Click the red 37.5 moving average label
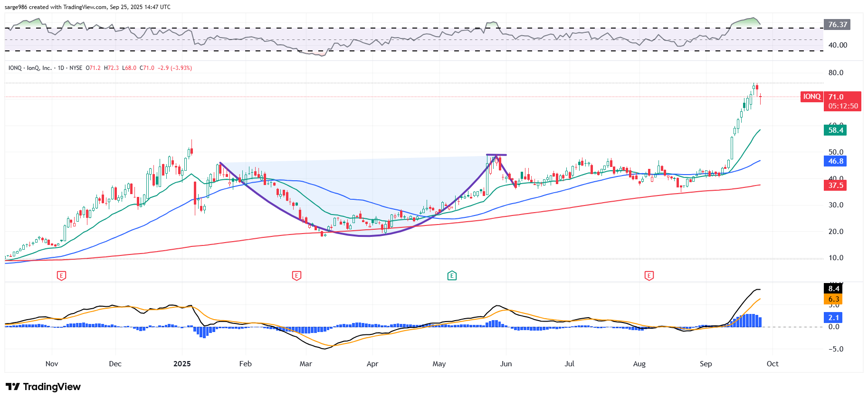The width and height of the screenshot is (868, 401). tap(835, 186)
